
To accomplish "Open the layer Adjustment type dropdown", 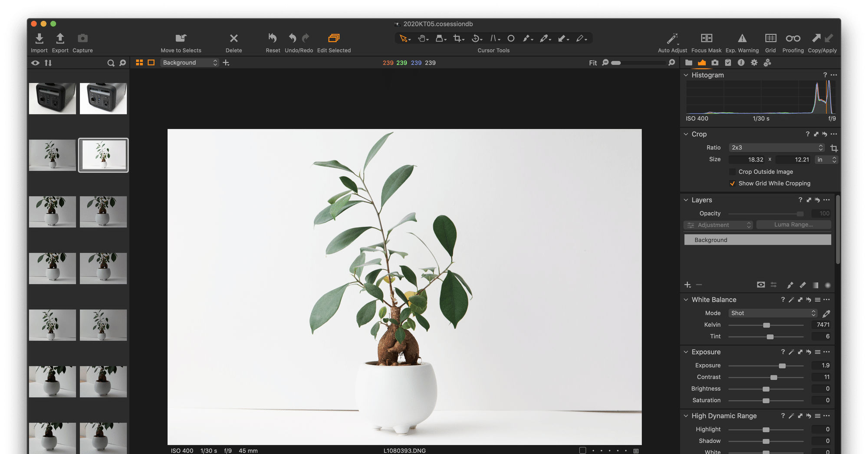I will [x=717, y=225].
